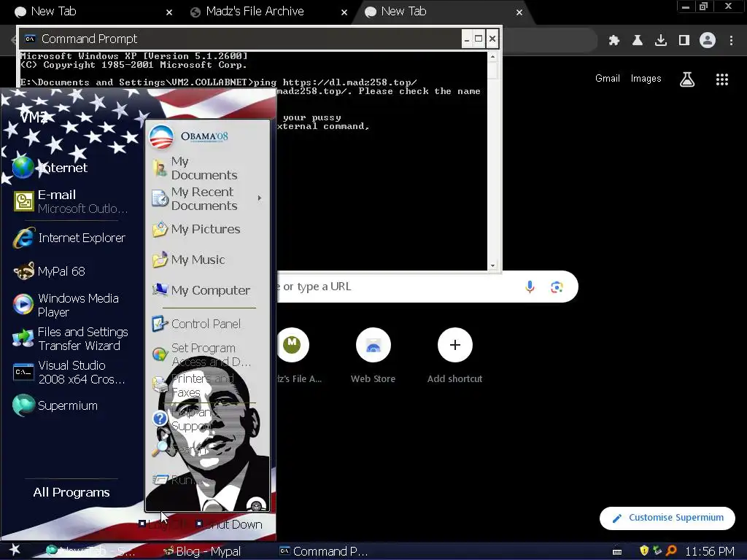Switch to Blog - Mypal taskbar button
This screenshot has height=560, width=747.
click(x=203, y=551)
